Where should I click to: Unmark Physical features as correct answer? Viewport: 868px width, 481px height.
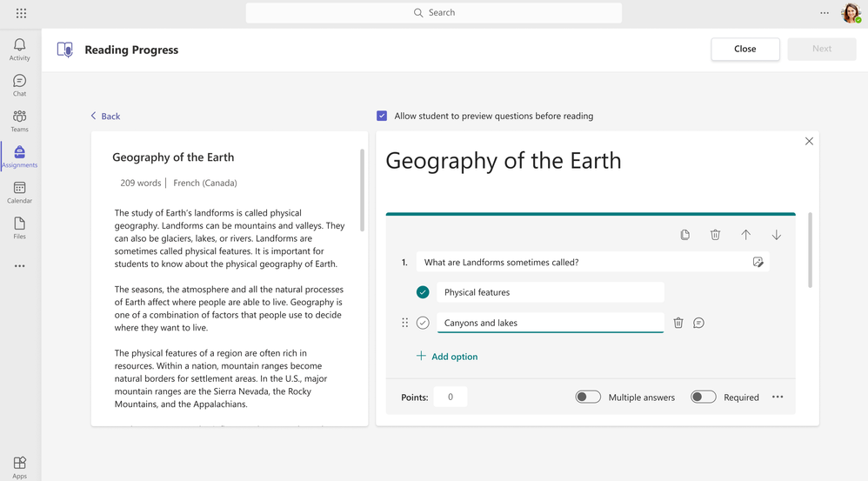tap(423, 292)
